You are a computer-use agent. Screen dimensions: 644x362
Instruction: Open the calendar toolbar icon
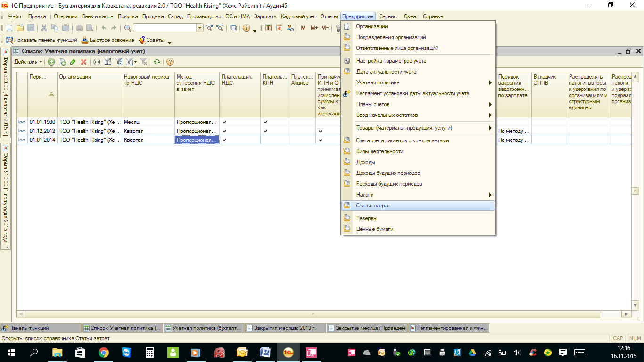[x=279, y=28]
